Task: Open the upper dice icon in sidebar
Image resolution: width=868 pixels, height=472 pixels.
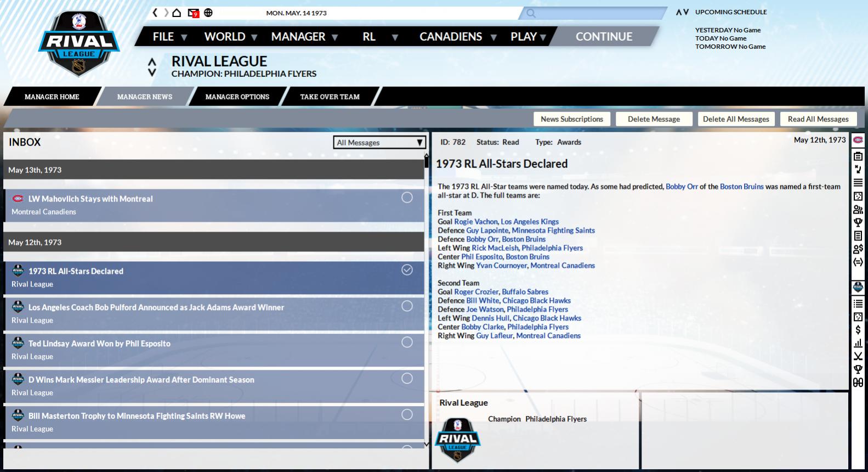Action: (x=858, y=196)
